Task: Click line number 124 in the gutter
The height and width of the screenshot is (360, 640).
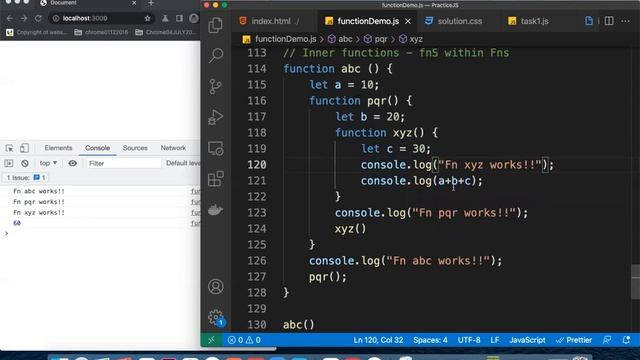Action: (x=256, y=229)
